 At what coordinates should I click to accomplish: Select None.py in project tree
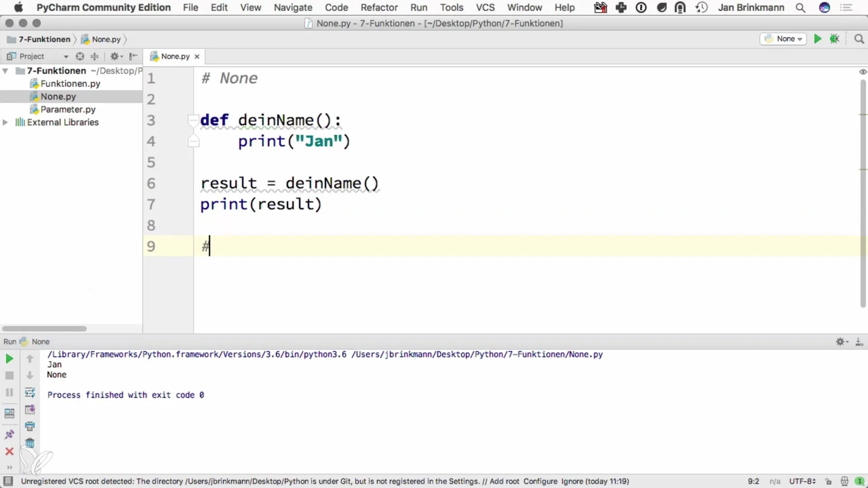pos(58,97)
